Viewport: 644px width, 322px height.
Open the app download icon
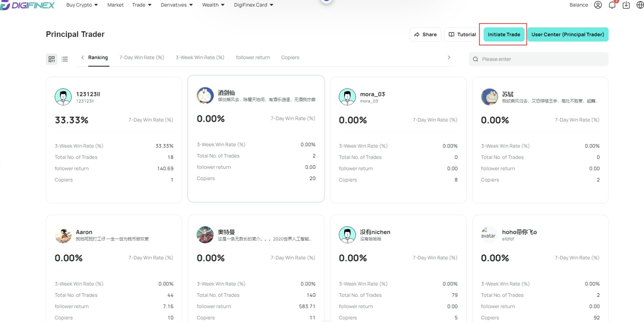(626, 5)
